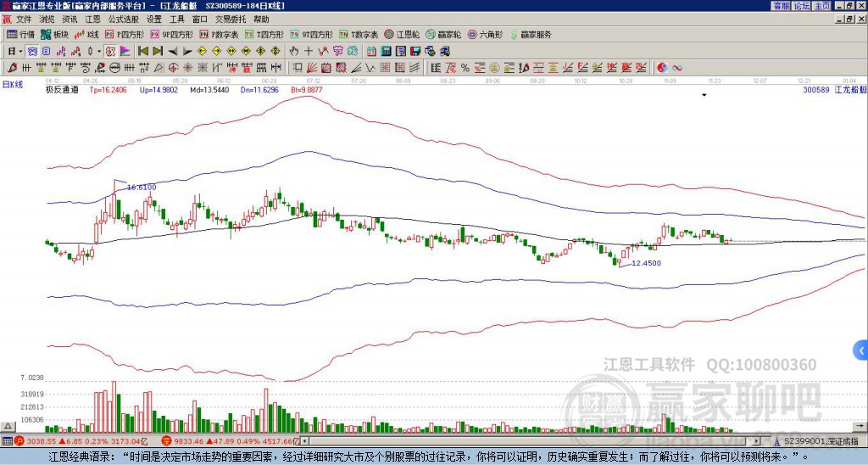The width and height of the screenshot is (868, 465).
Task: Open 赢家服务 with the dollar icon
Action: pyautogui.click(x=531, y=34)
